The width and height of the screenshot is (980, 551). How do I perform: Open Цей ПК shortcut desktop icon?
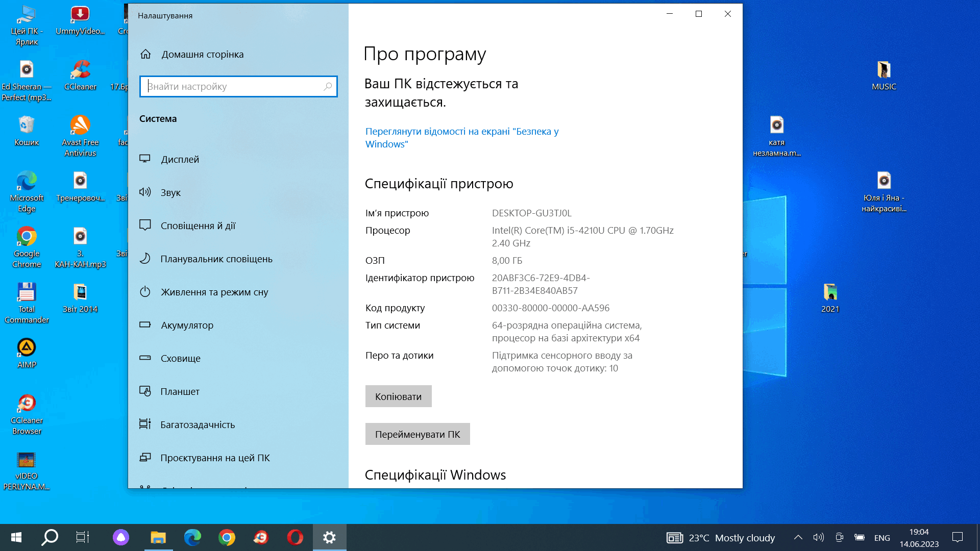(x=27, y=26)
